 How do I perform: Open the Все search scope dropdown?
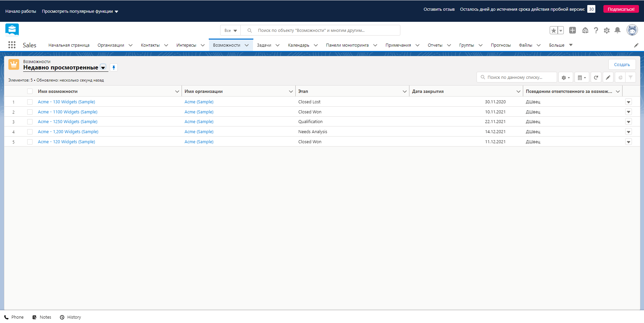point(231,31)
